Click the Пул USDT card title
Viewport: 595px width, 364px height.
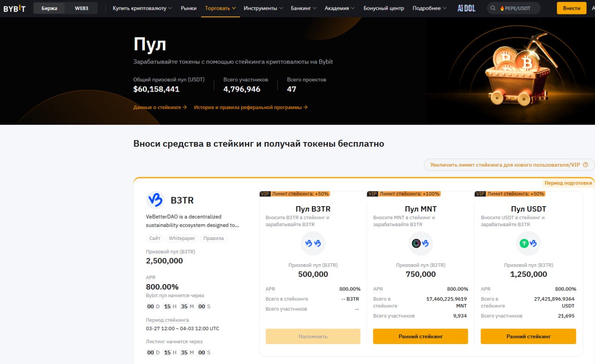529,209
